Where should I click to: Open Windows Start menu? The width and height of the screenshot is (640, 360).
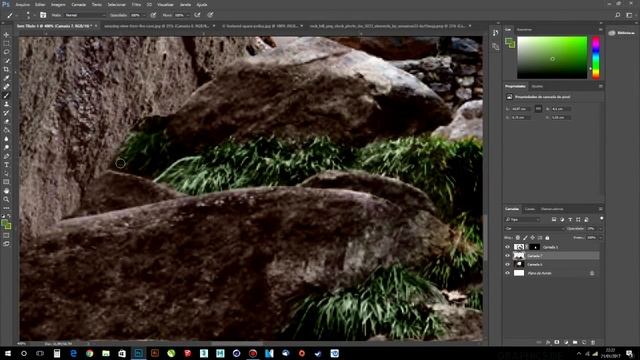point(8,353)
